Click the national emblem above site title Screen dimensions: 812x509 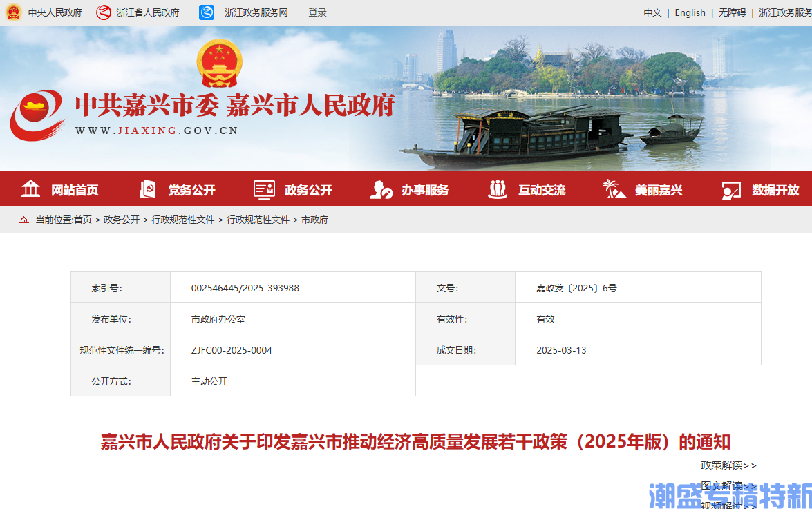(x=220, y=63)
